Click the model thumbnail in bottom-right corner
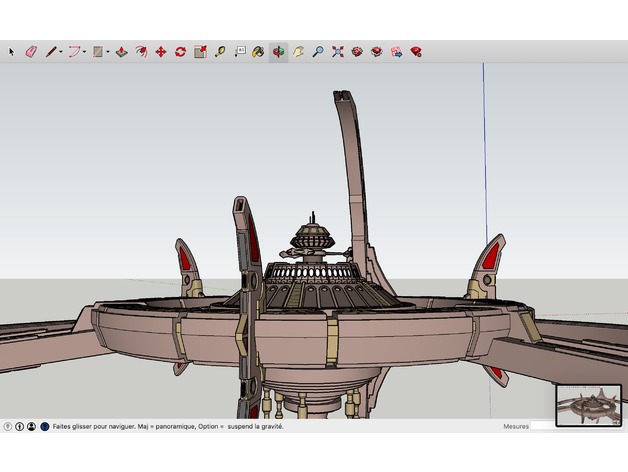 (x=589, y=406)
